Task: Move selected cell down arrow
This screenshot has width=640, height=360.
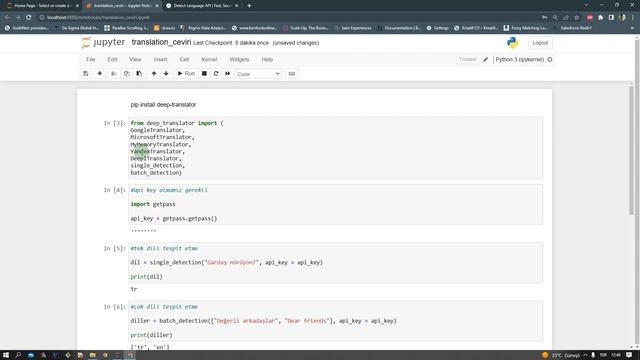Action: click(x=166, y=73)
